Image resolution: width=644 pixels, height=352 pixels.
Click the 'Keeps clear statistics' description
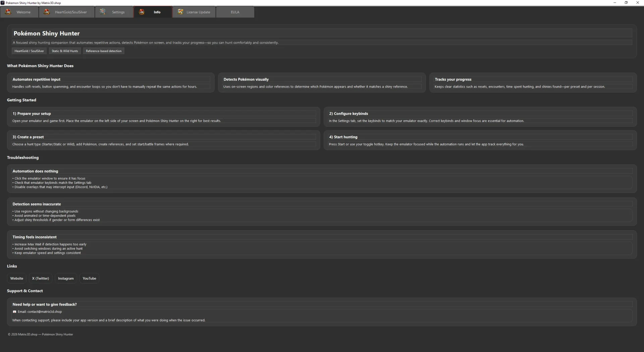coord(520,86)
